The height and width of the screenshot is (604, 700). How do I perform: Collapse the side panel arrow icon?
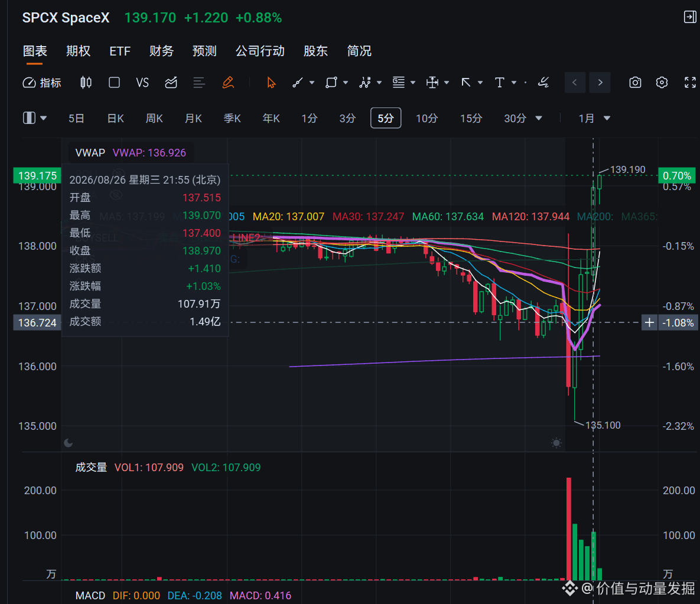(690, 17)
